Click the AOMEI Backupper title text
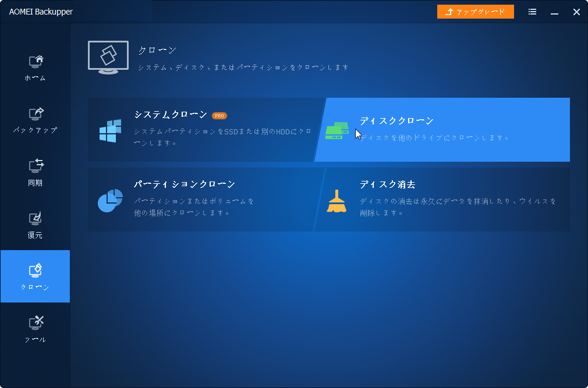 pos(41,12)
